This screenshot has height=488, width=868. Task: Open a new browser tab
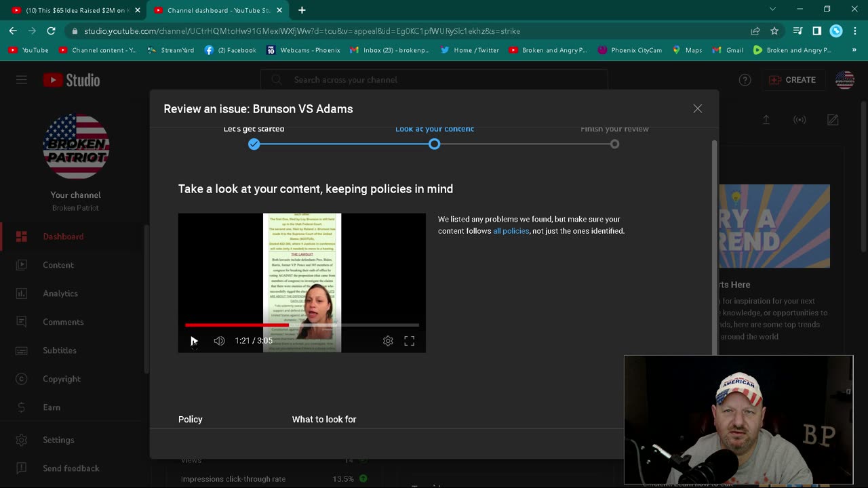point(302,10)
